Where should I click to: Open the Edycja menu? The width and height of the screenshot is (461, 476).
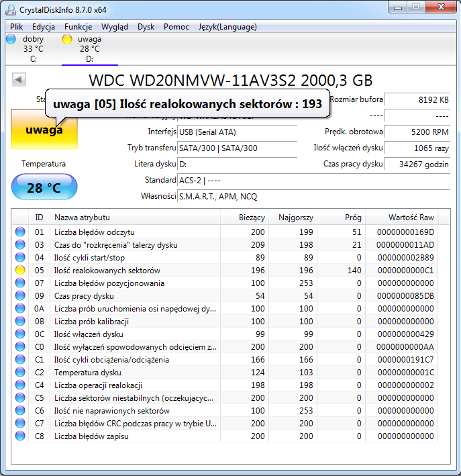click(x=44, y=27)
